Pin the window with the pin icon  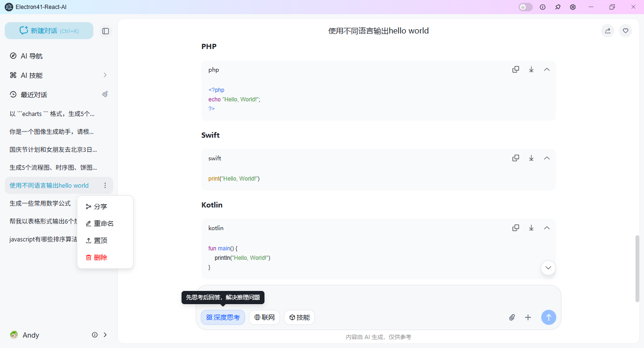click(558, 7)
